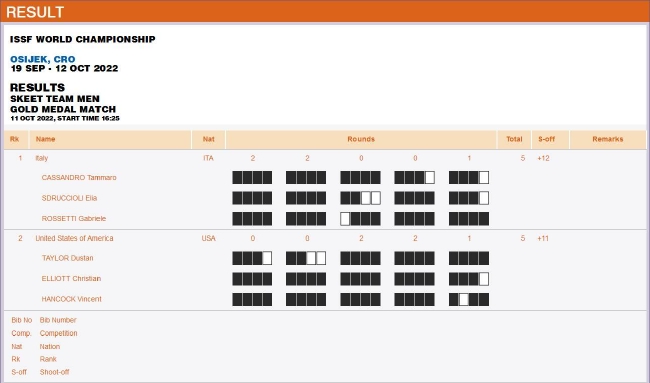This screenshot has width=650, height=383.
Task: Click the Nat column header
Action: tap(209, 139)
